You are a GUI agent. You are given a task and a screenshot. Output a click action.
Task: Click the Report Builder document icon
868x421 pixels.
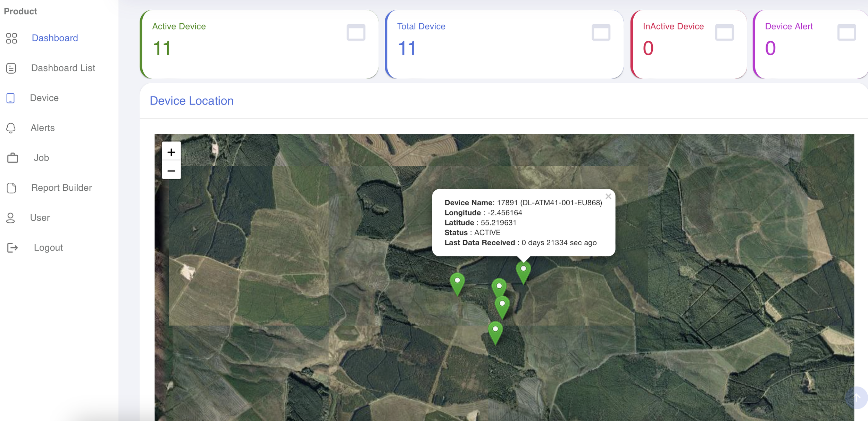click(11, 188)
